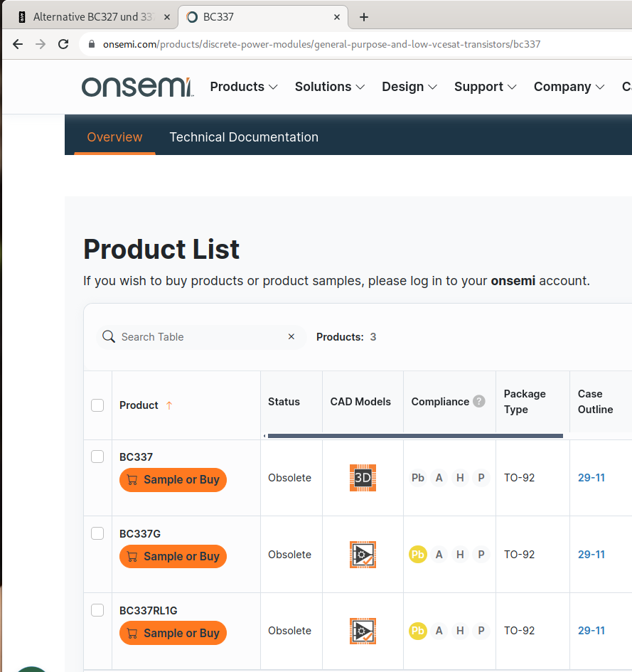The height and width of the screenshot is (672, 632).
Task: Expand the Company menu
Action: tap(569, 87)
